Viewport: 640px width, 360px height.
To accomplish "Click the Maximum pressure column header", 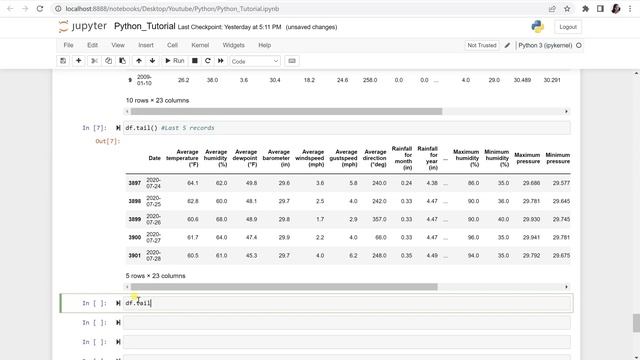I will (x=527, y=158).
